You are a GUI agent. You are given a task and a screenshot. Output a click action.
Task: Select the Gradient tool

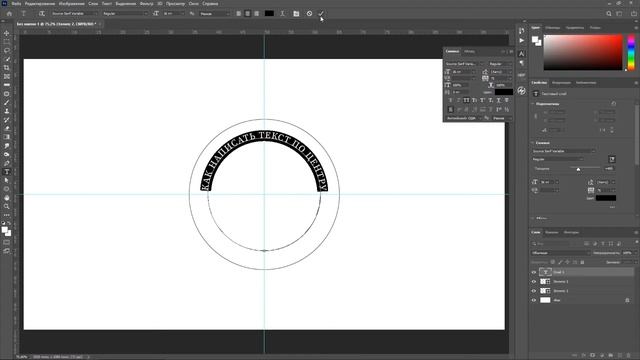pos(7,137)
